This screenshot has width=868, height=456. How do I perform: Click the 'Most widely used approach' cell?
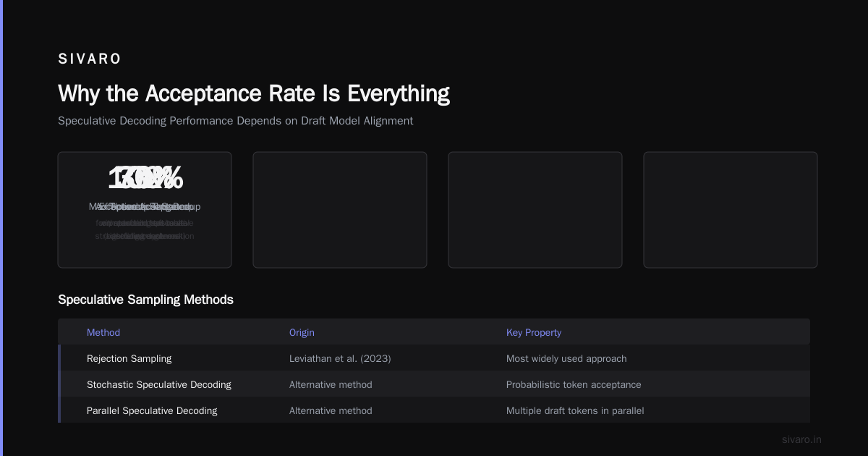click(566, 358)
